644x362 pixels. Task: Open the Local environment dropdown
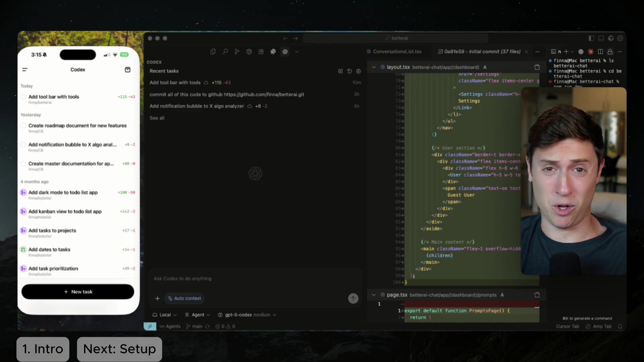click(x=165, y=315)
